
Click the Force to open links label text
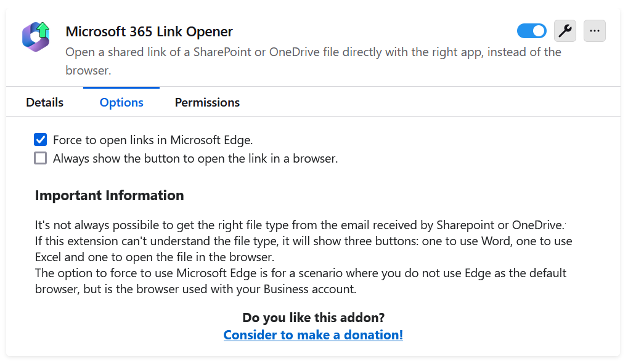(153, 140)
